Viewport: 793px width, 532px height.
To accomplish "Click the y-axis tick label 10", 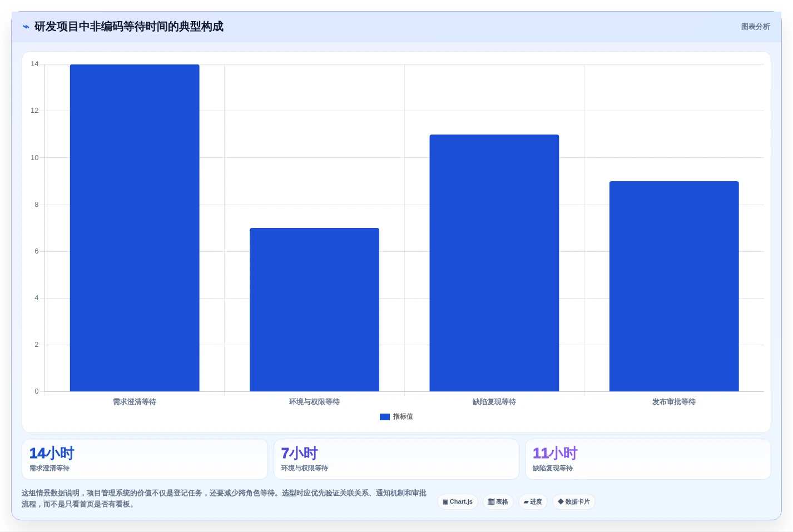I will [x=34, y=158].
